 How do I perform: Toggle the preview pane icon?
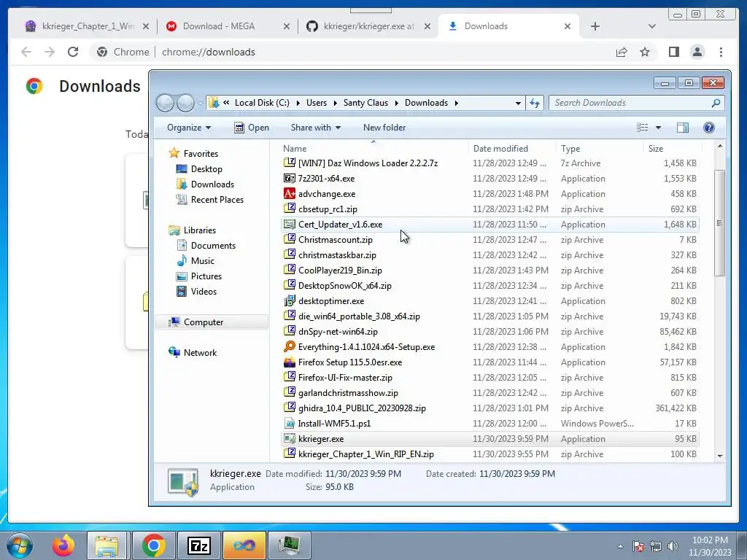[x=682, y=128]
